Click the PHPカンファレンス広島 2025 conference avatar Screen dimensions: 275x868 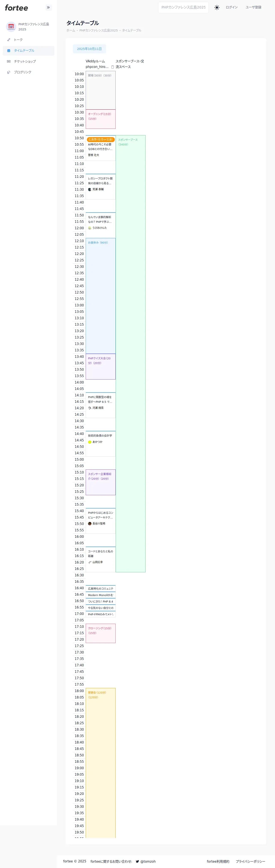11,27
